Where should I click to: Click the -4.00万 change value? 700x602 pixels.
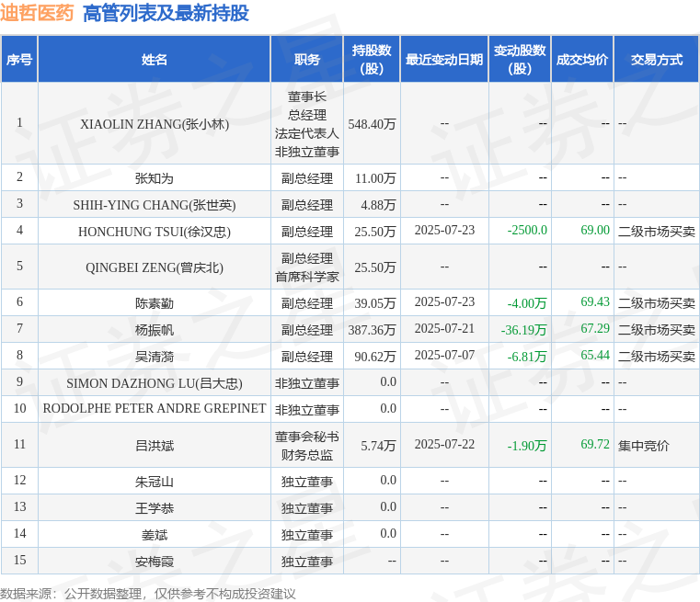[x=527, y=303]
